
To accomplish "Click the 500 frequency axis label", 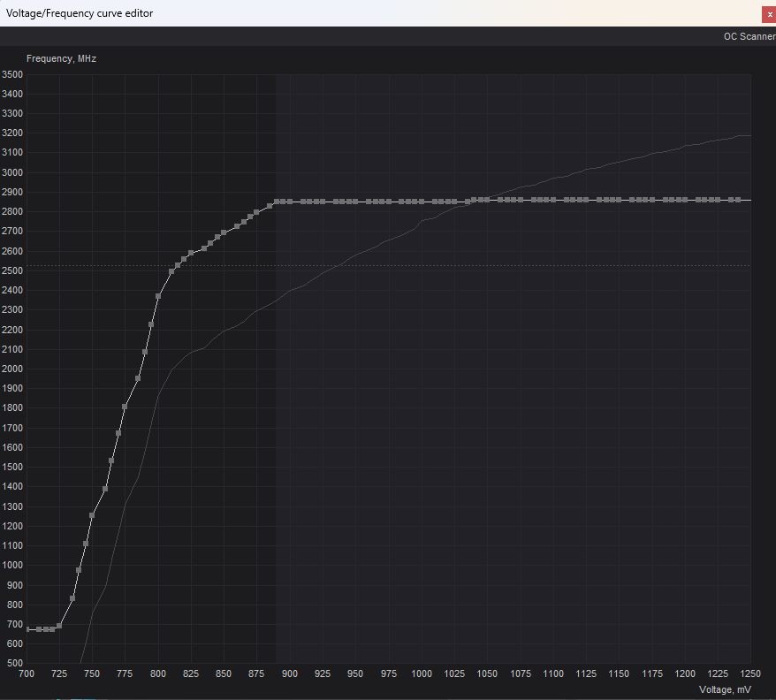I will pyautogui.click(x=15, y=664).
